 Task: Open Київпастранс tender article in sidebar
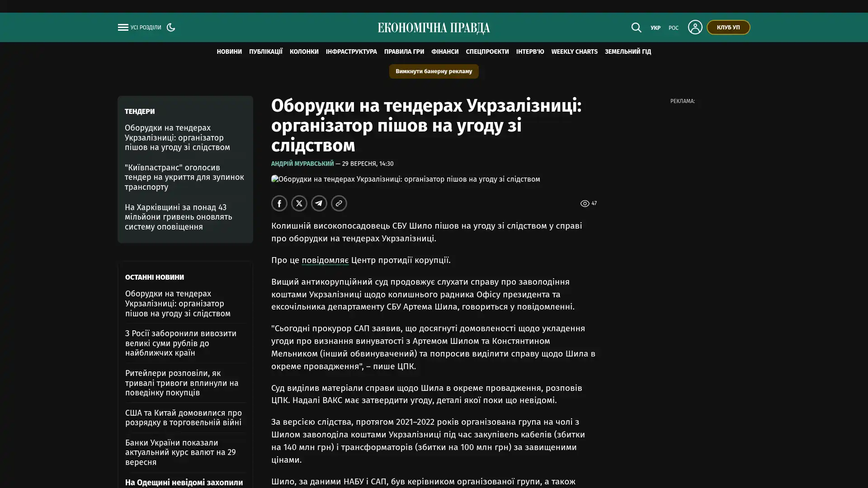tap(184, 177)
